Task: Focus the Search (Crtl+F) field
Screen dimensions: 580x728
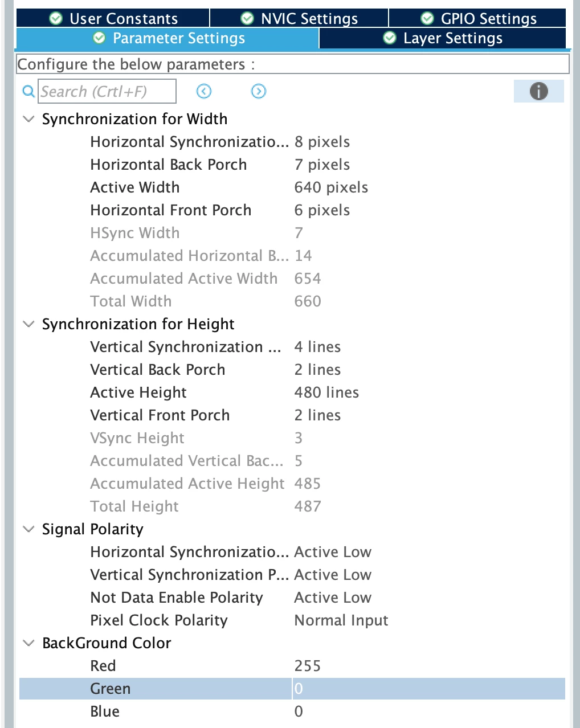Action: 107,91
